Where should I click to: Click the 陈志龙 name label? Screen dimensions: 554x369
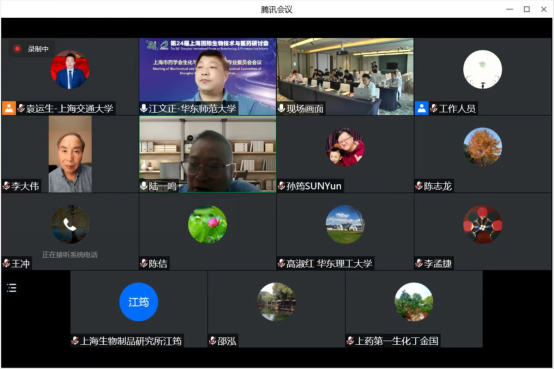click(438, 186)
